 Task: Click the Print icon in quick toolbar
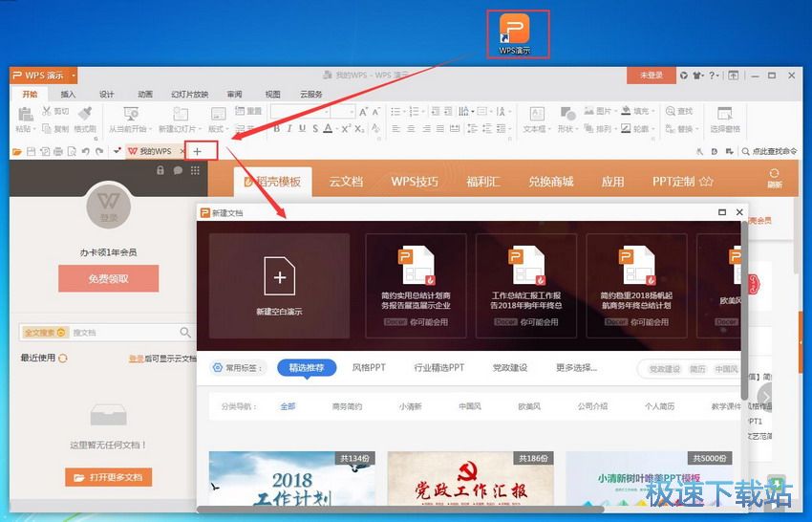tap(58, 151)
